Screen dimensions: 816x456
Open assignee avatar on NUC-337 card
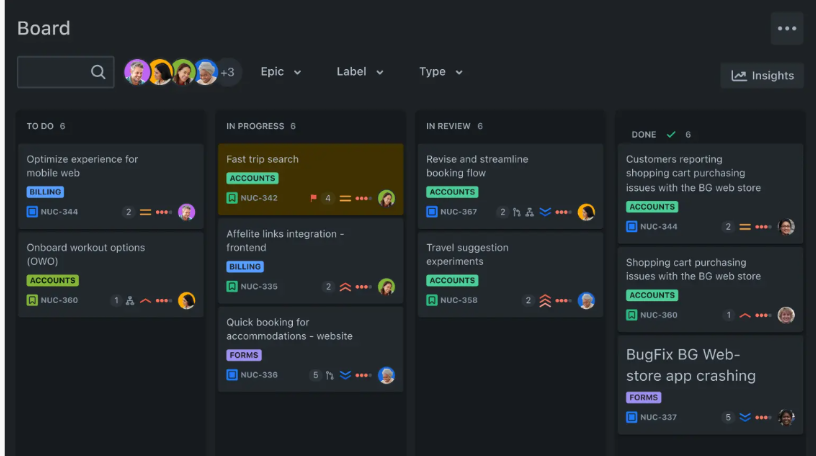786,417
